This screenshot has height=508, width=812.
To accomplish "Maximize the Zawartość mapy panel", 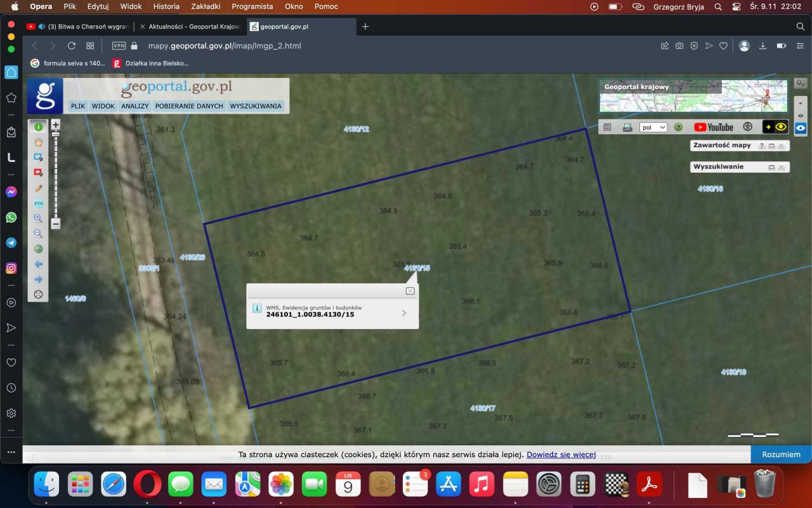I will (x=771, y=146).
